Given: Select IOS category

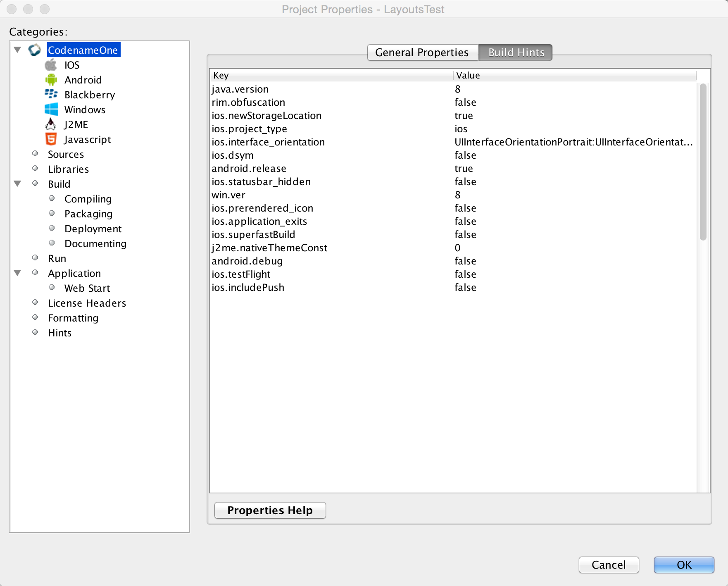Looking at the screenshot, I should pyautogui.click(x=72, y=65).
